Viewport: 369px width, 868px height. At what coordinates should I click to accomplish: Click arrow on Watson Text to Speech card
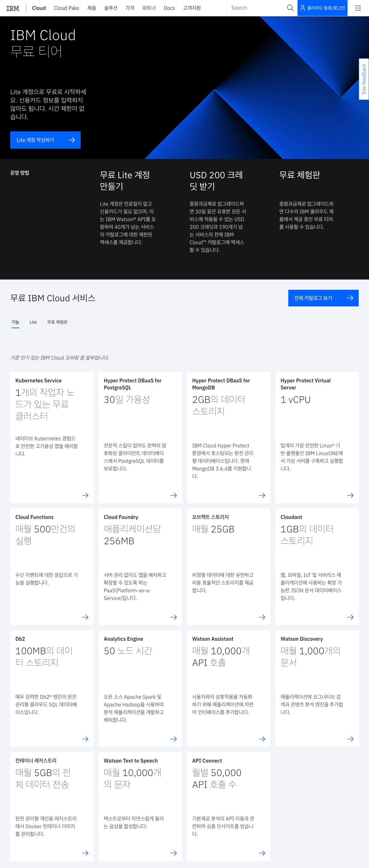(x=173, y=853)
